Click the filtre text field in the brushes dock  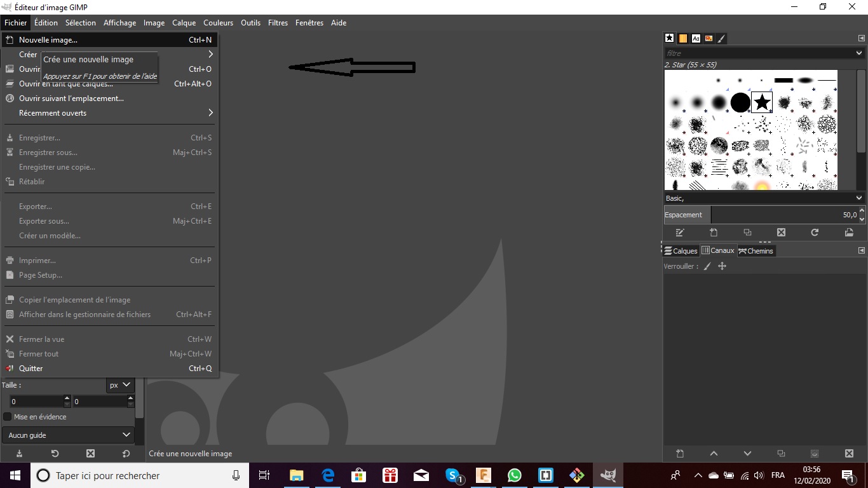pyautogui.click(x=759, y=53)
